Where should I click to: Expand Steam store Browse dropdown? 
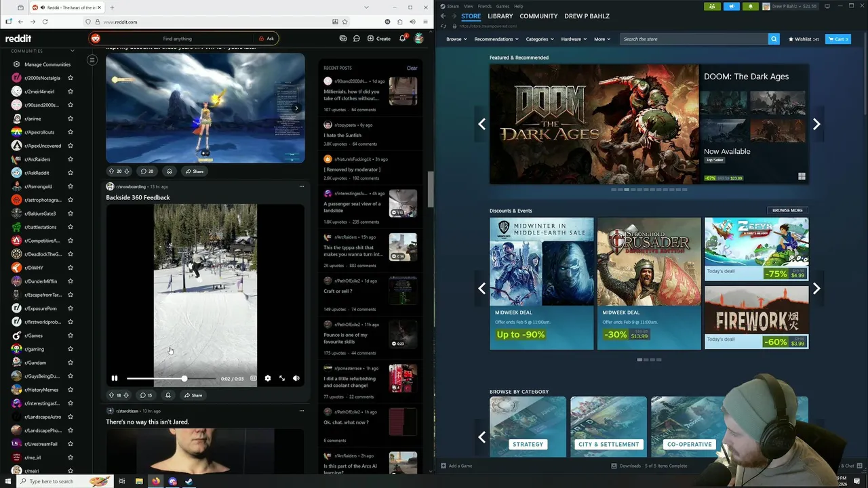pos(456,39)
